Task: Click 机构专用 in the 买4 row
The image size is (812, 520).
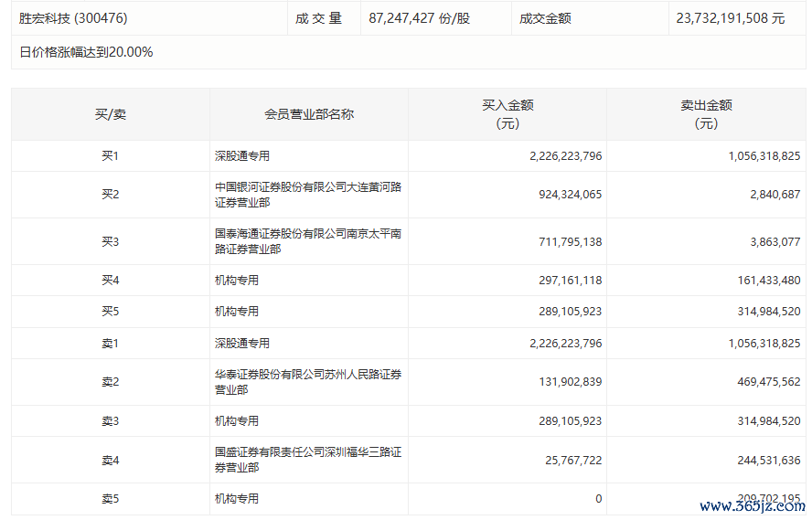Action: tap(237, 281)
